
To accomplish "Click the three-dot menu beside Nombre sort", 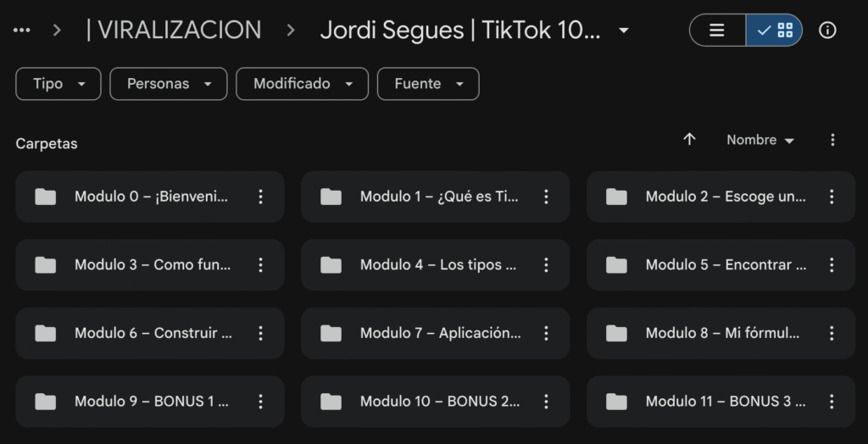I will click(x=832, y=140).
